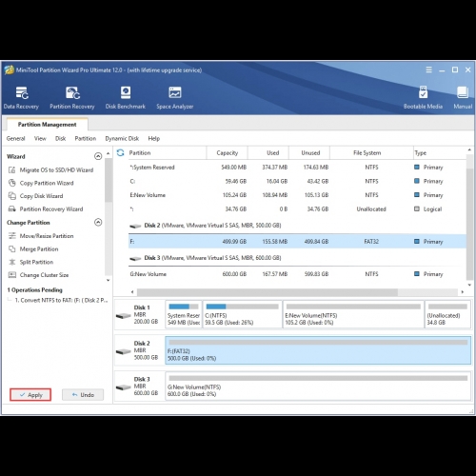Select the 34.76 GB Unallocated row
This screenshot has width=476, height=476.
[x=297, y=209]
